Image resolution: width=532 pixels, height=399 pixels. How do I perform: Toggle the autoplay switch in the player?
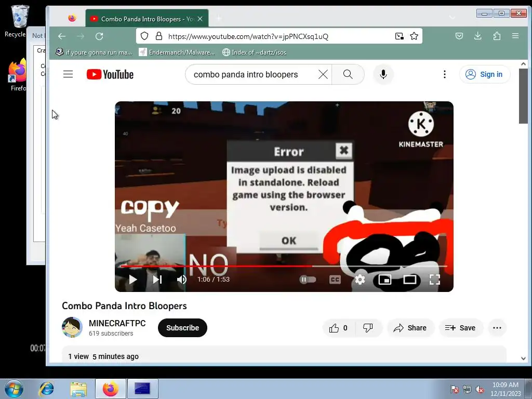tap(308, 280)
